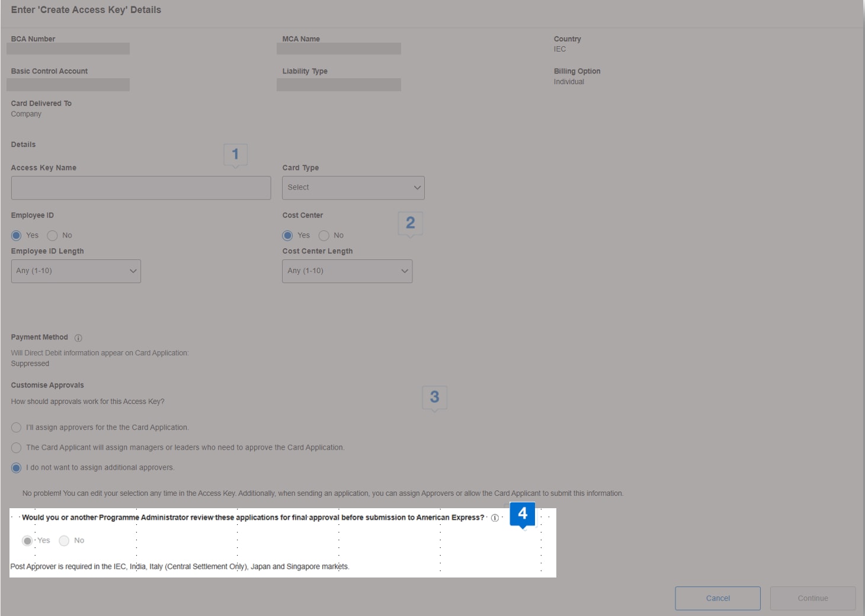This screenshot has width=865, height=616.
Task: Click the Payment Method info icon
Action: click(x=78, y=338)
